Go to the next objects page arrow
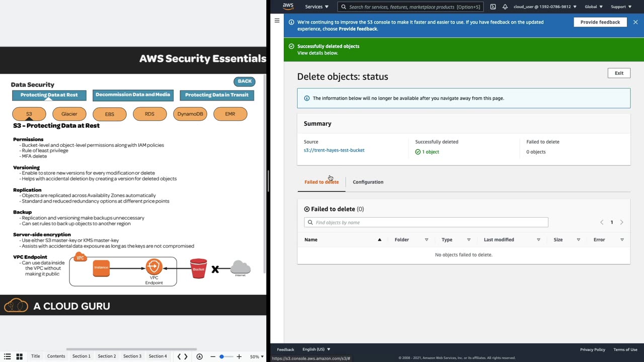Viewport: 644px width, 362px height. (622, 222)
